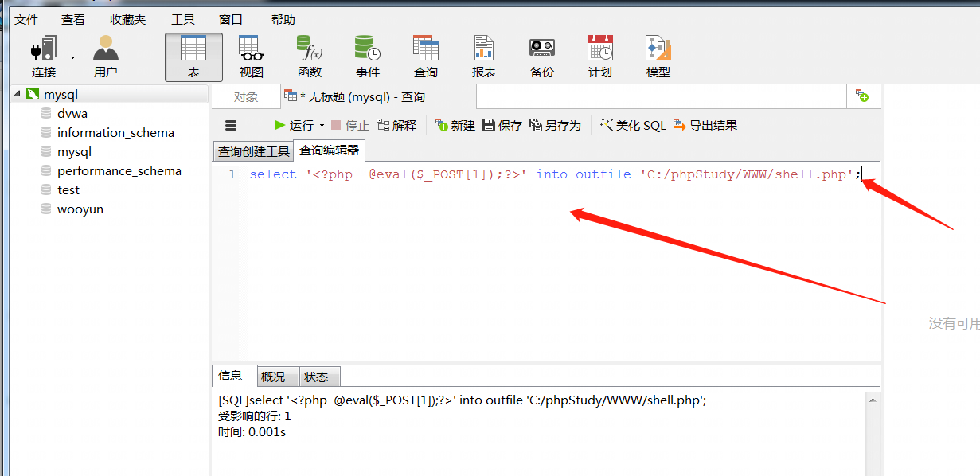Open the 函数 (Function) objects
The image size is (980, 476).
click(x=310, y=57)
